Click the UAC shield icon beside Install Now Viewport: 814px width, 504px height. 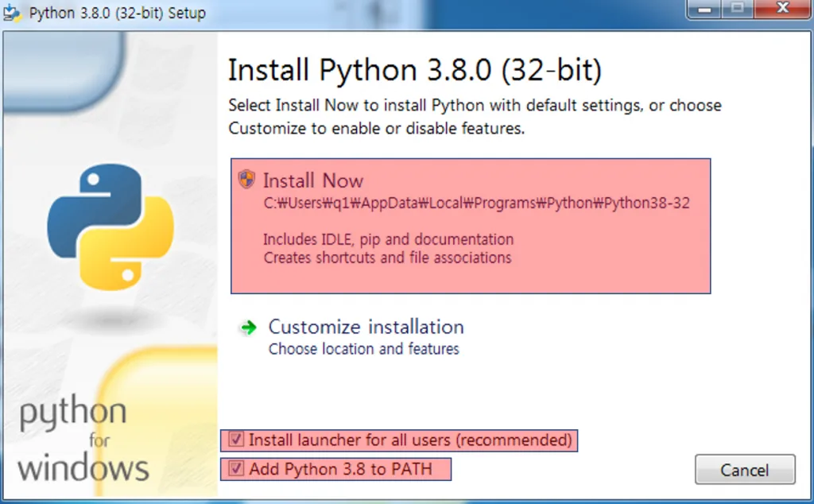pos(246,179)
